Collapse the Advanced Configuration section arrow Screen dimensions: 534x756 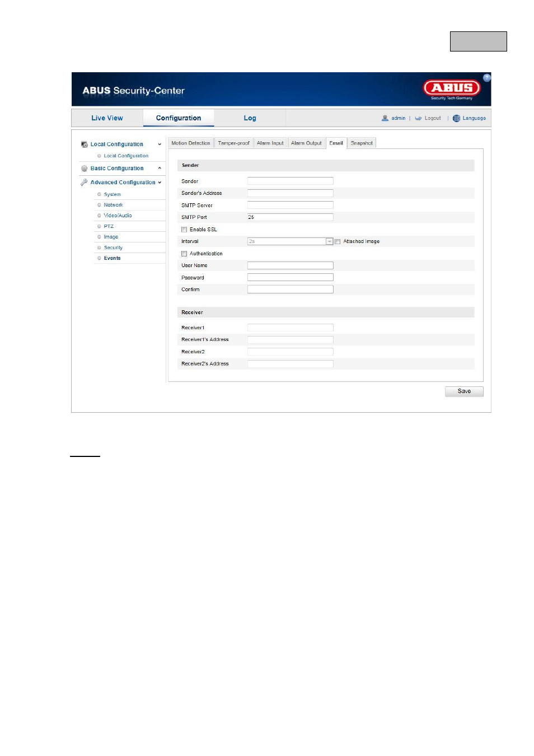(160, 183)
